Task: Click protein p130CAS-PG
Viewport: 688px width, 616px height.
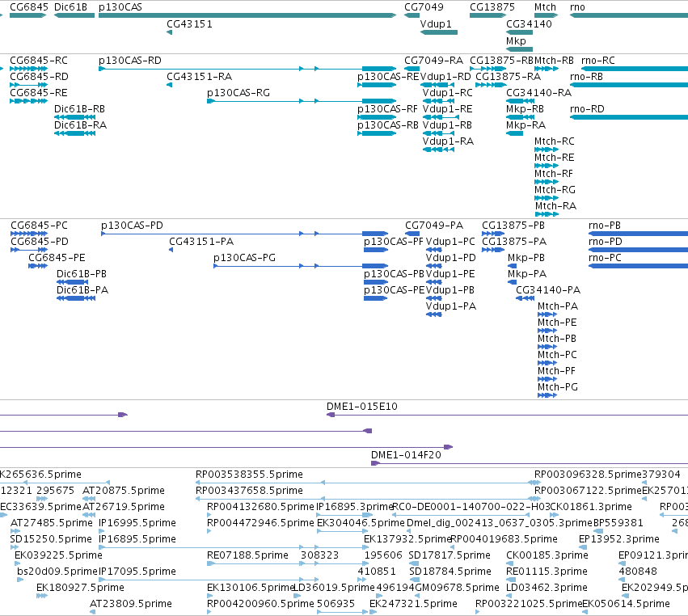Action: (x=244, y=258)
